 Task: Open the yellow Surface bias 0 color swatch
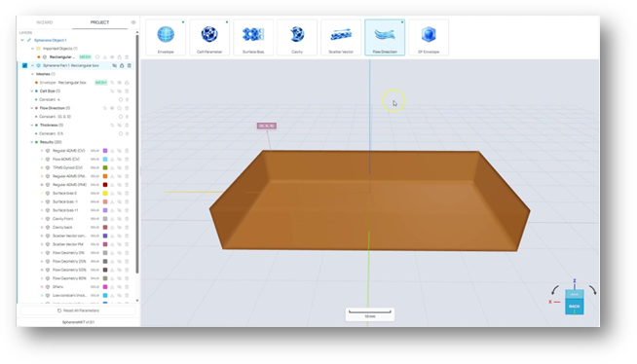click(x=105, y=193)
